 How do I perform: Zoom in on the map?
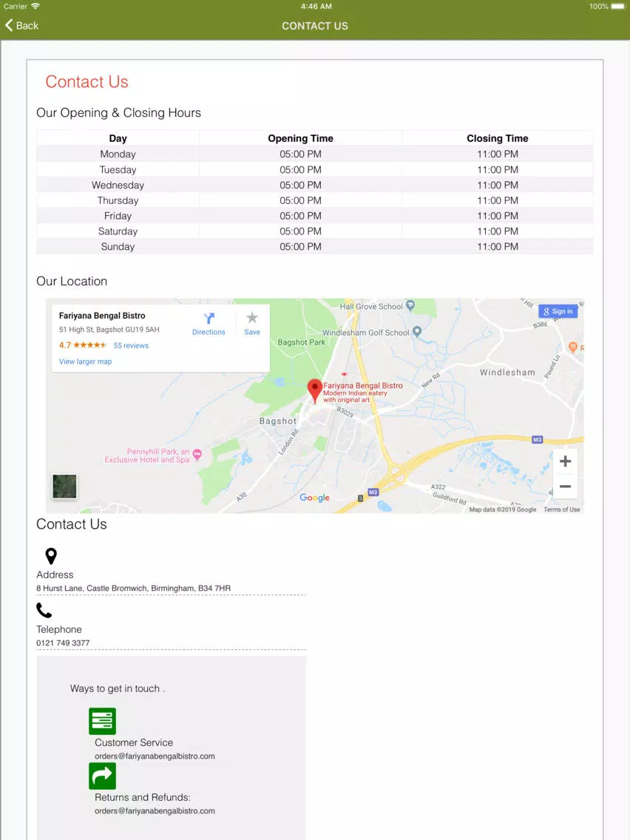pyautogui.click(x=565, y=461)
